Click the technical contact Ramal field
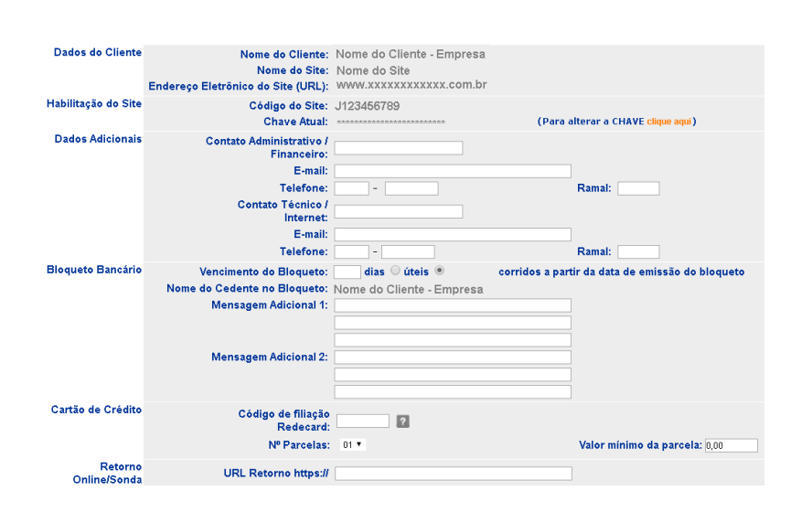Viewport: 812px width, 512px height. pyautogui.click(x=638, y=252)
